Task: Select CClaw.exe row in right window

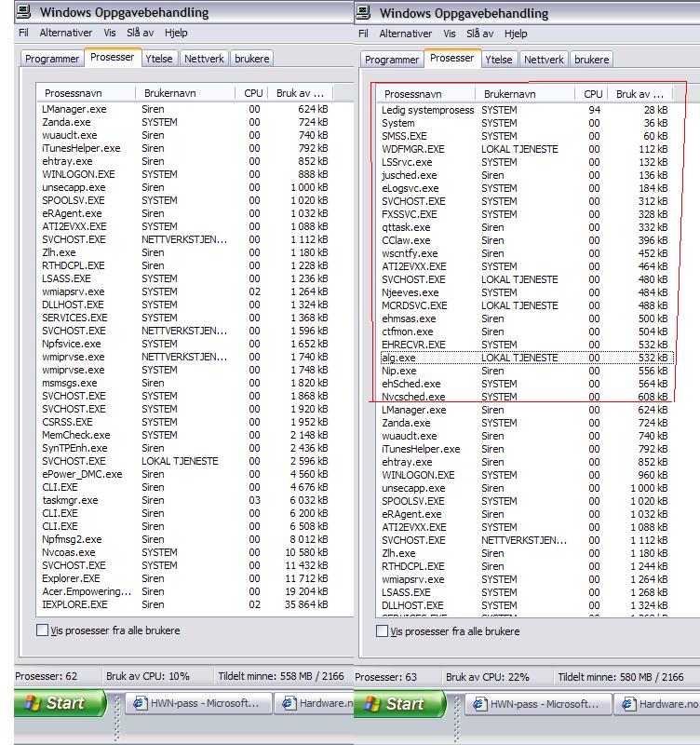Action: pos(525,240)
